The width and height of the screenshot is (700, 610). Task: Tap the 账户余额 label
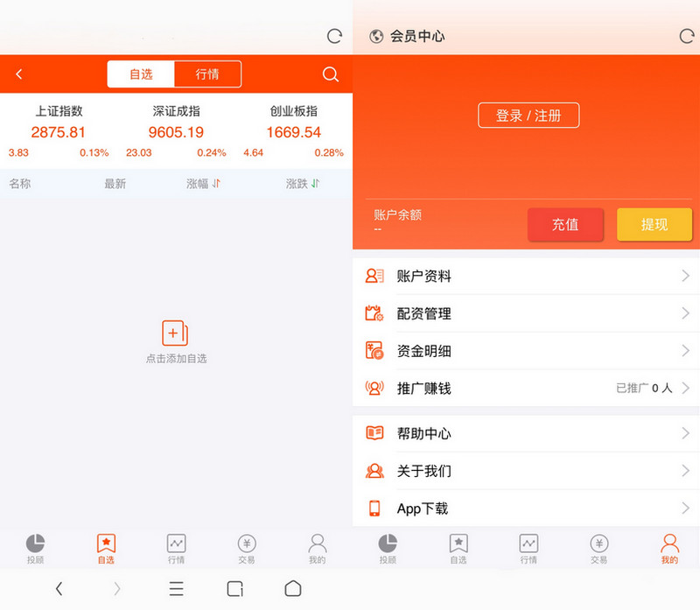pyautogui.click(x=398, y=214)
